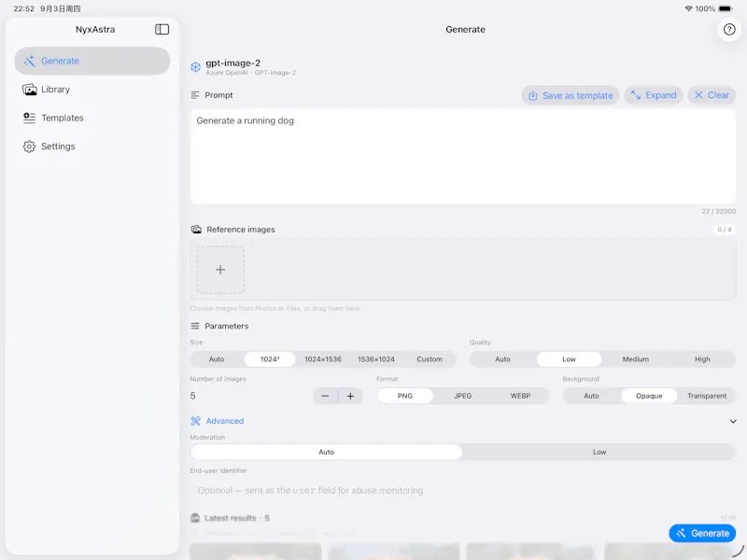Open the help question mark icon
The width and height of the screenshot is (747, 560).
pyautogui.click(x=729, y=30)
